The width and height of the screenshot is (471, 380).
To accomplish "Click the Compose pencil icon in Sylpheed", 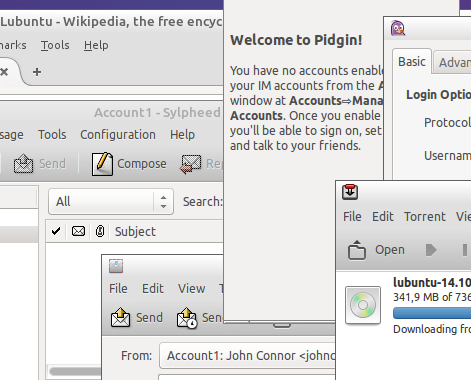I will coord(102,163).
